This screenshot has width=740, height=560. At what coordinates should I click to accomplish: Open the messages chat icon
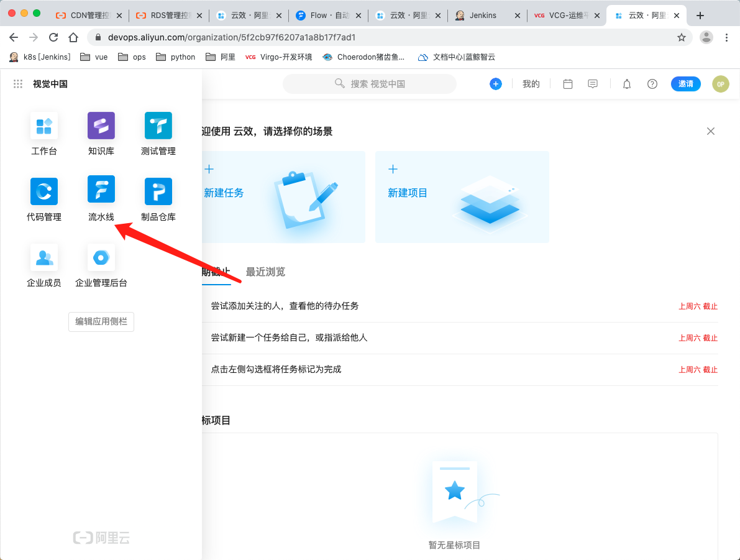click(x=593, y=84)
